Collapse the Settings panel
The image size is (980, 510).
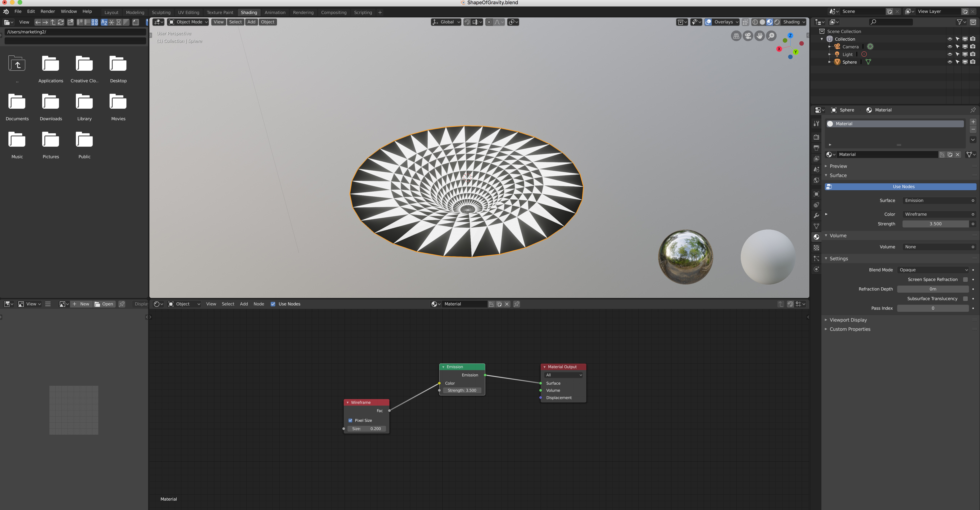coord(838,259)
